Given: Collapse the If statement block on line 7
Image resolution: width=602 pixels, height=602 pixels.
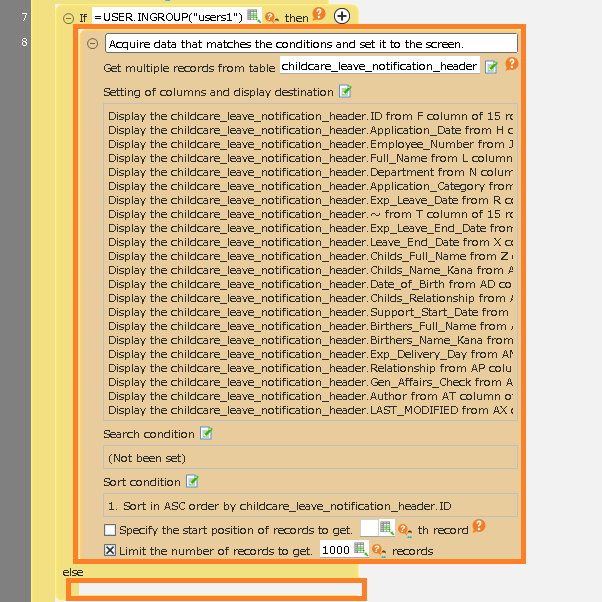Looking at the screenshot, I should pos(68,17).
